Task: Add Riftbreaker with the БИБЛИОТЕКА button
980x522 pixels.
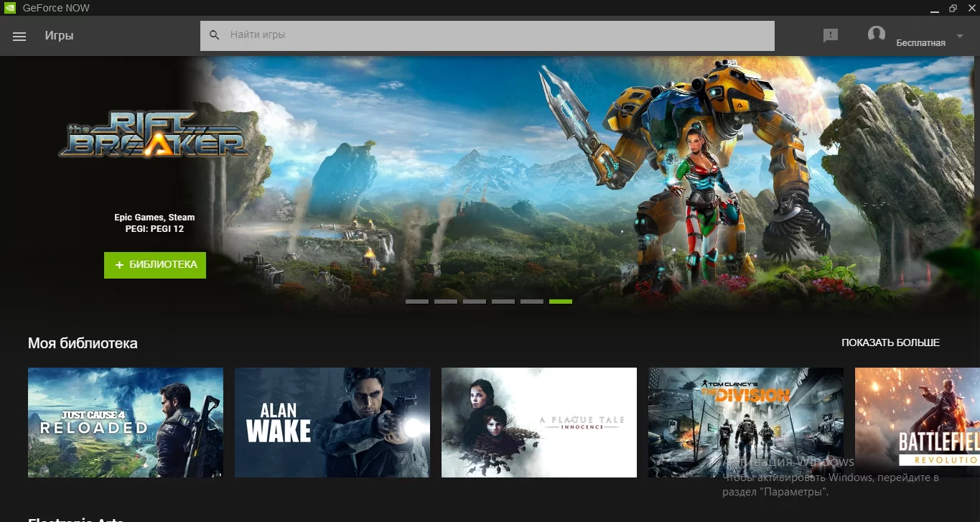Action: tap(155, 265)
